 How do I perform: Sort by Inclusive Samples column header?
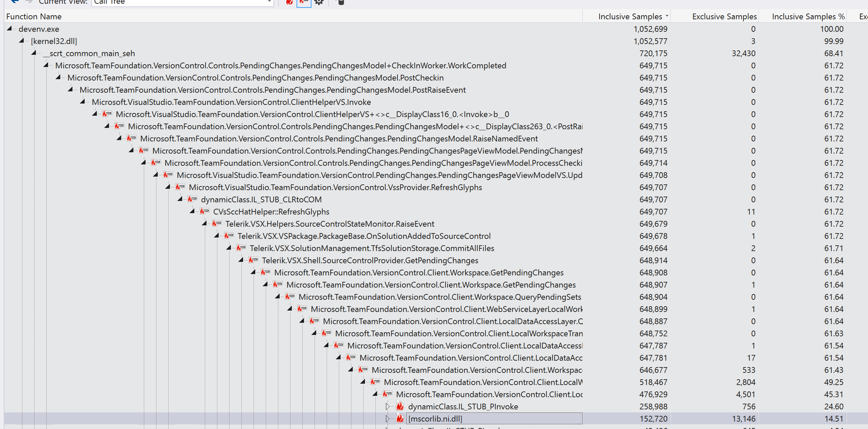coord(630,17)
